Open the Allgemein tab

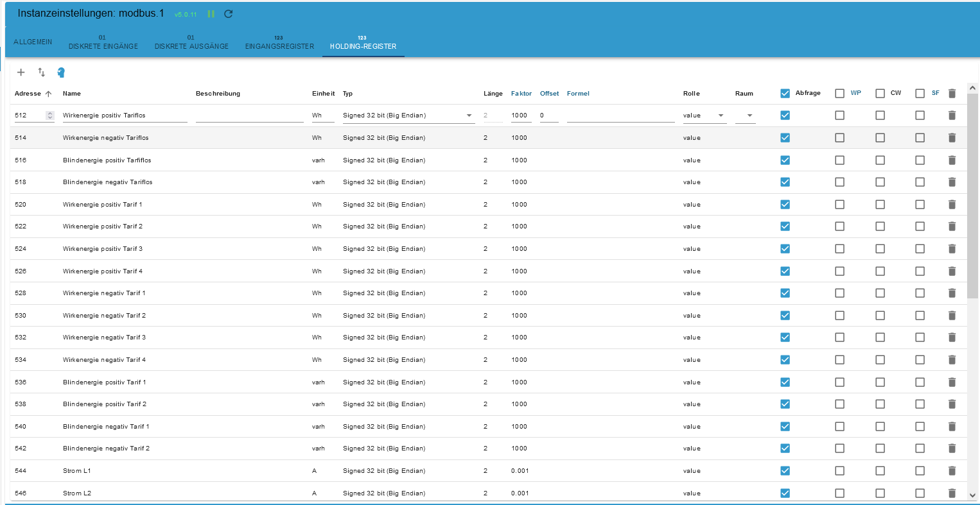click(33, 42)
